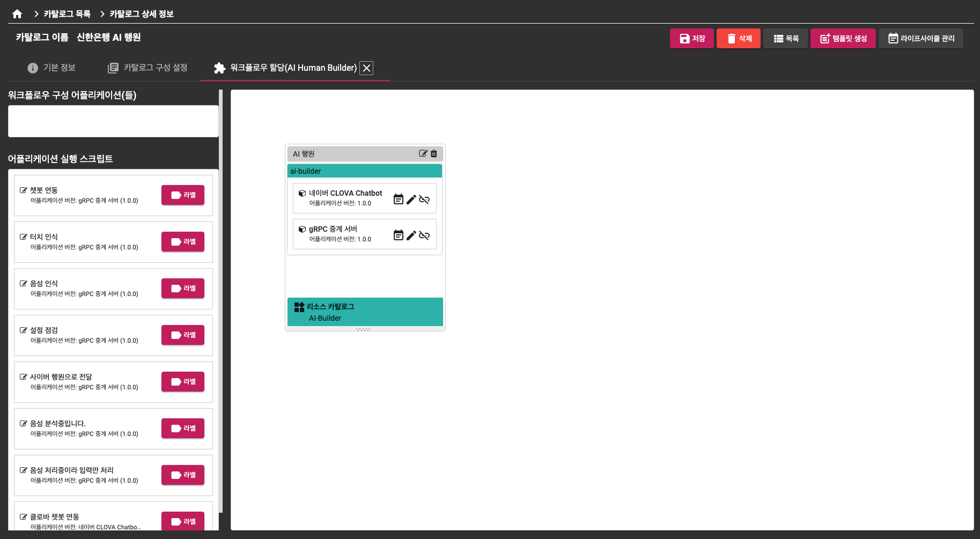Click 템플릿 생성 button
Viewport: 980px width, 539px height.
[843, 39]
